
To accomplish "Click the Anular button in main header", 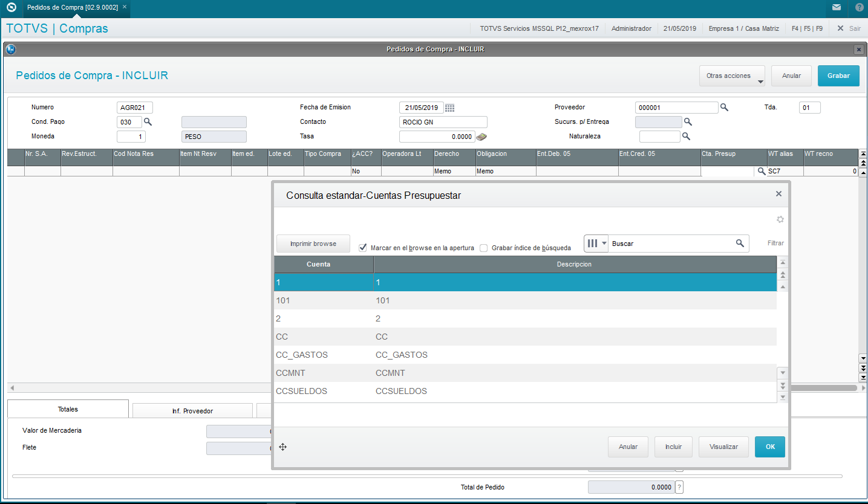I will click(791, 76).
